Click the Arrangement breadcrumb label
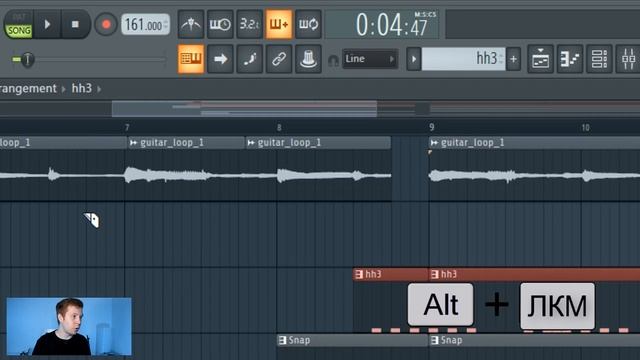Viewport: 640px width, 360px height. pyautogui.click(x=28, y=88)
